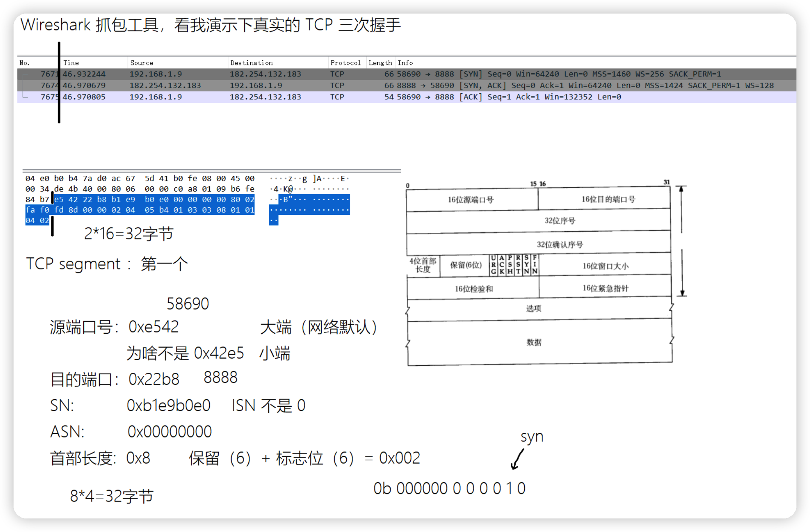Click the 32位序号 row in diagram
Viewport: 810px width, 532px height.
[559, 221]
